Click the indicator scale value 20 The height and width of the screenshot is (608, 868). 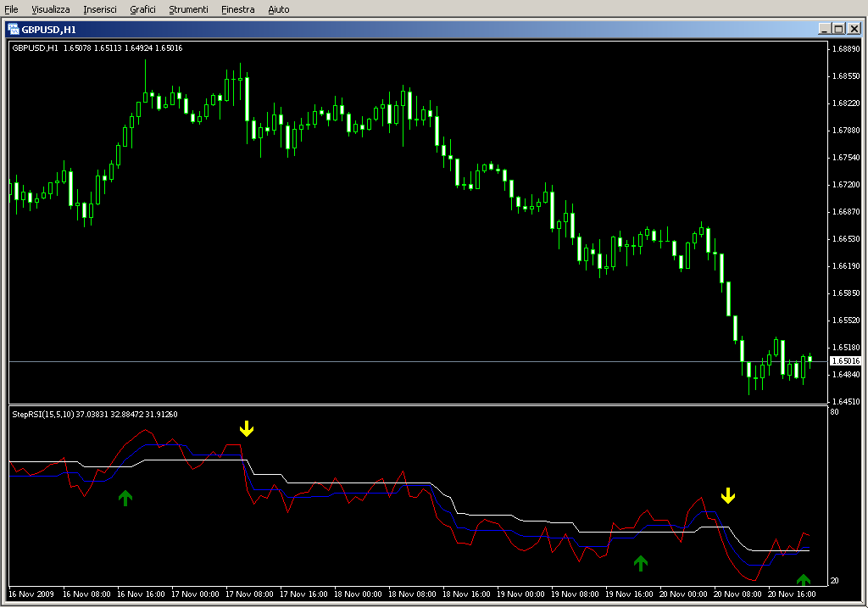click(834, 580)
